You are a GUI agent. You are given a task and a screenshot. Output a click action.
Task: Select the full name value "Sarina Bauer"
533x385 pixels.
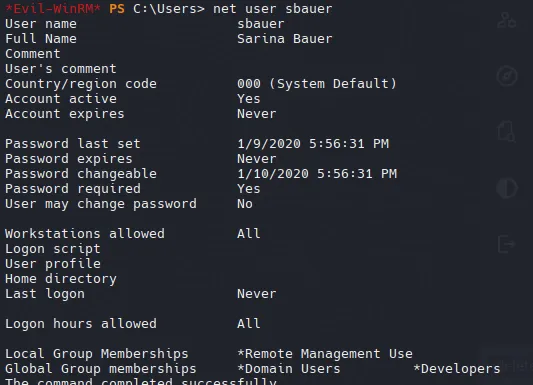click(285, 39)
